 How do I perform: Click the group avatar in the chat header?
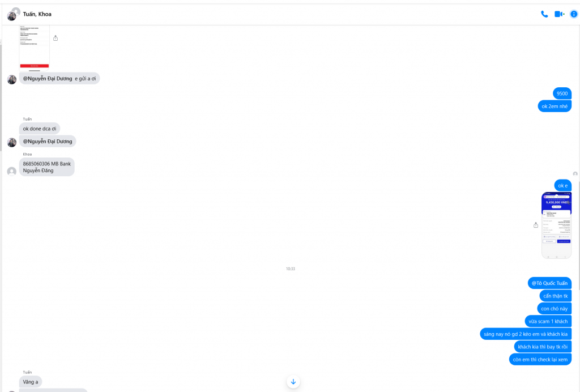[14, 14]
